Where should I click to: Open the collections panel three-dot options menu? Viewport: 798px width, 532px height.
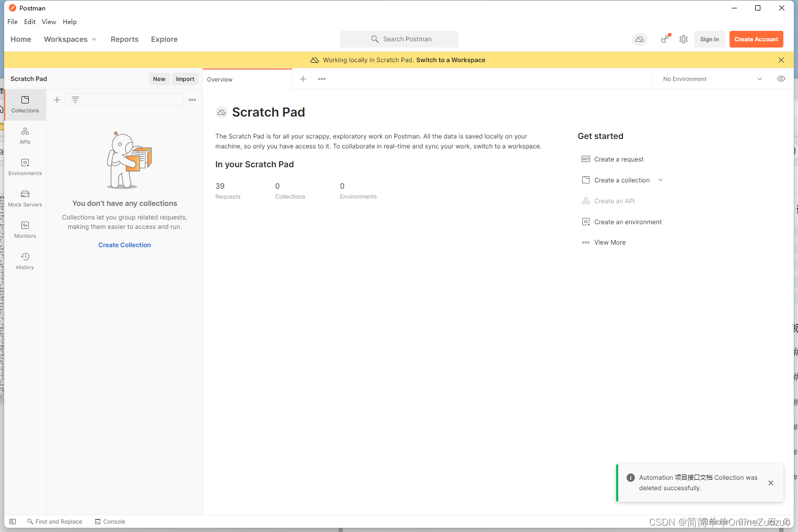click(x=192, y=100)
